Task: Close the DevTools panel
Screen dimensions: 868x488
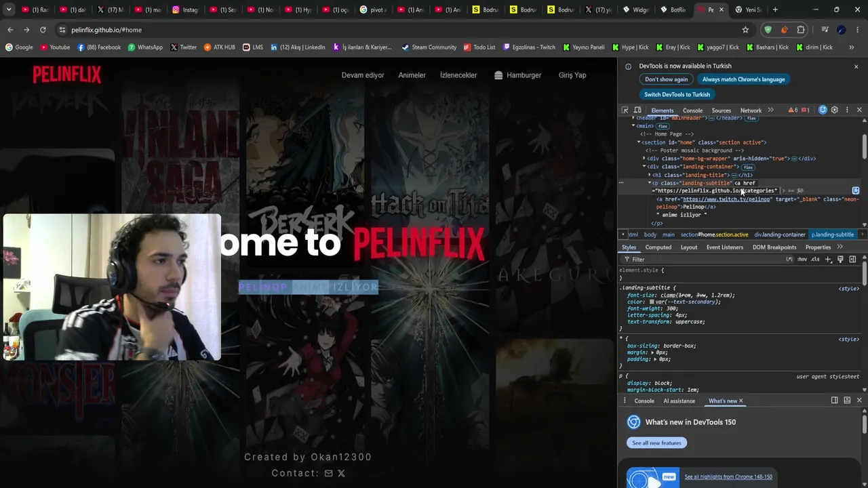Action: (x=859, y=110)
